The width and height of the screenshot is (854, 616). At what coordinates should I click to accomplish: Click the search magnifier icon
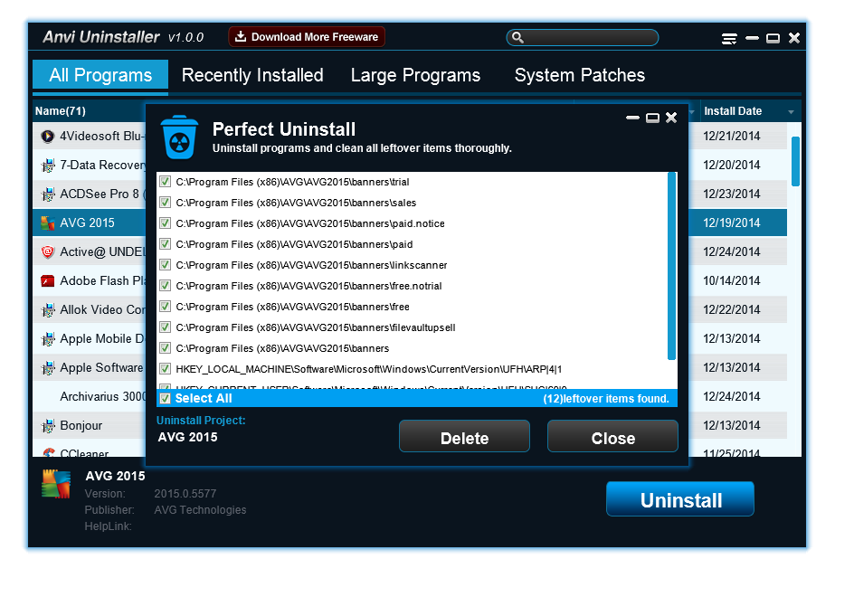(x=518, y=38)
